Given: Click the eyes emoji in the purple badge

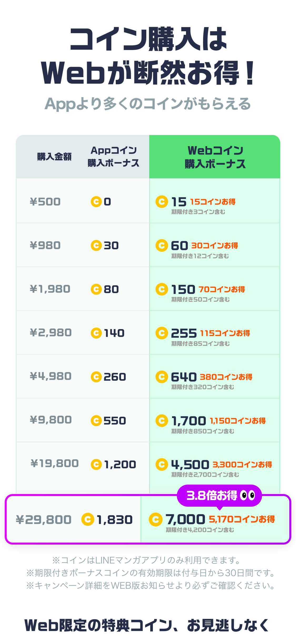Looking at the screenshot, I should tap(248, 496).
